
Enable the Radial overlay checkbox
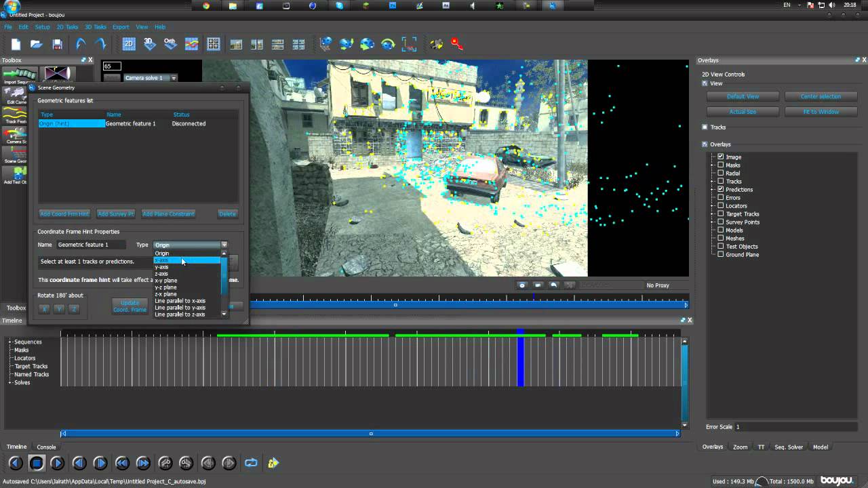pyautogui.click(x=721, y=173)
